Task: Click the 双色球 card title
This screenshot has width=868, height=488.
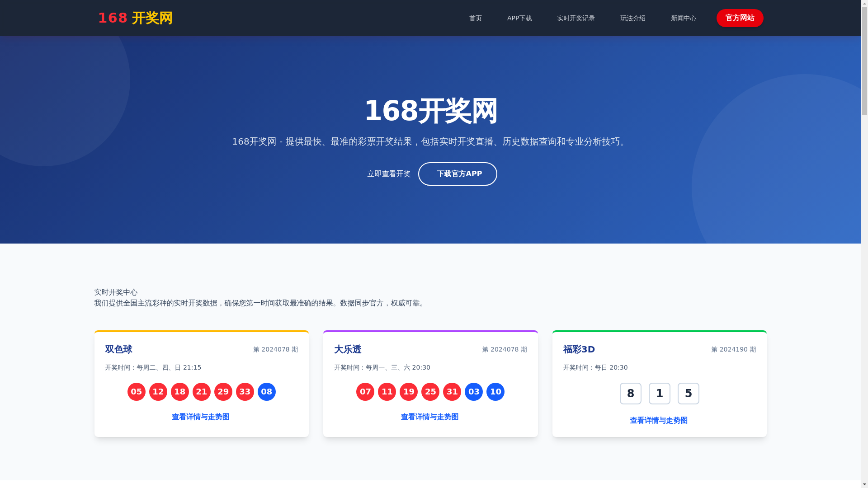Action: click(x=118, y=349)
